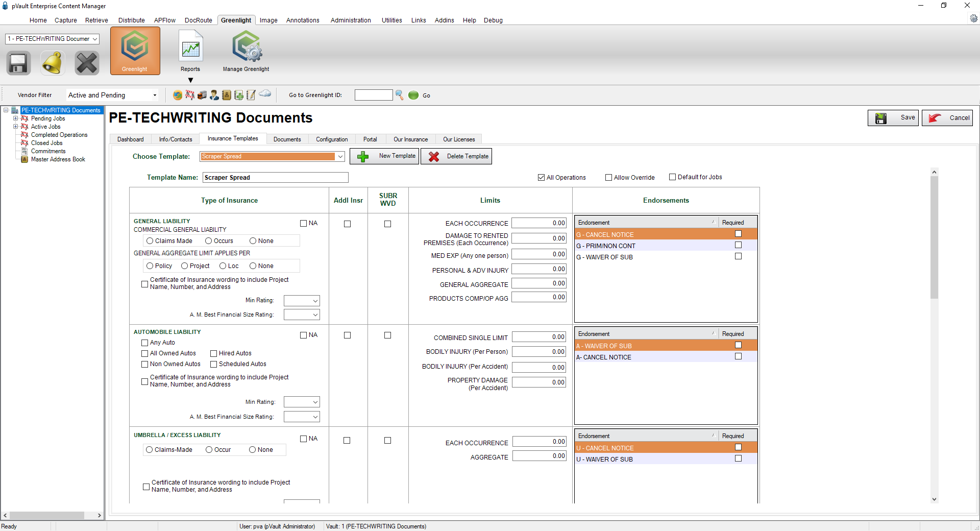Click the Save button disk icon
980x531 pixels.
881,118
